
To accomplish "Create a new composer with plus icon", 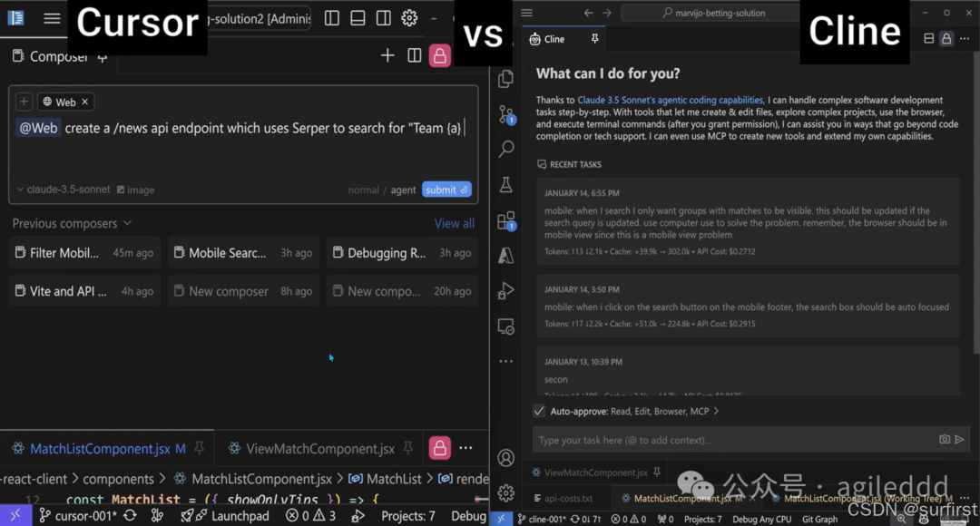I will tap(387, 55).
